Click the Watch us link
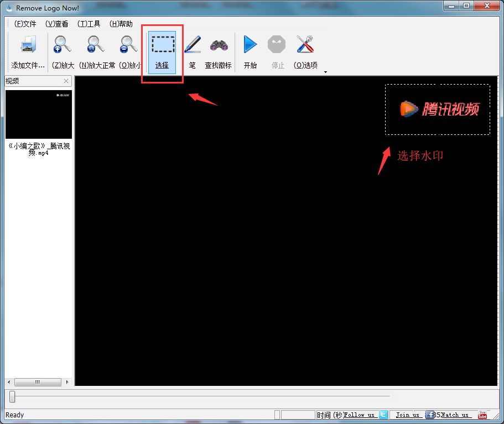The width and height of the screenshot is (504, 424). coord(455,415)
